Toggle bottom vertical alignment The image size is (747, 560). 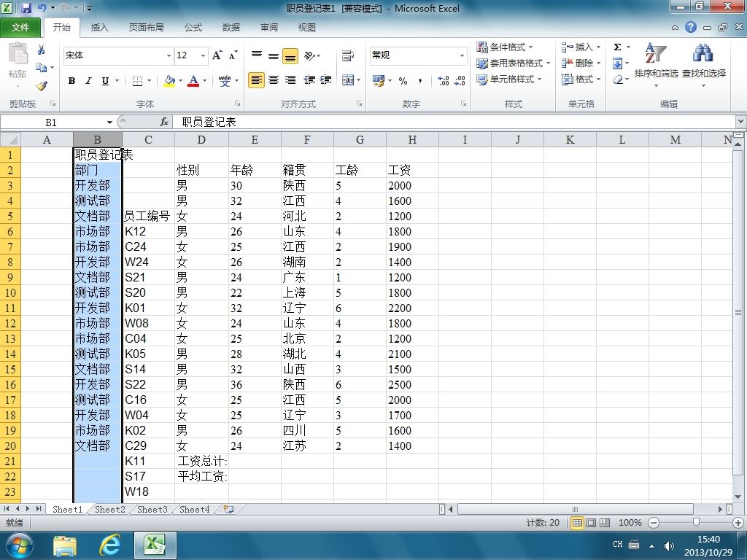(290, 56)
